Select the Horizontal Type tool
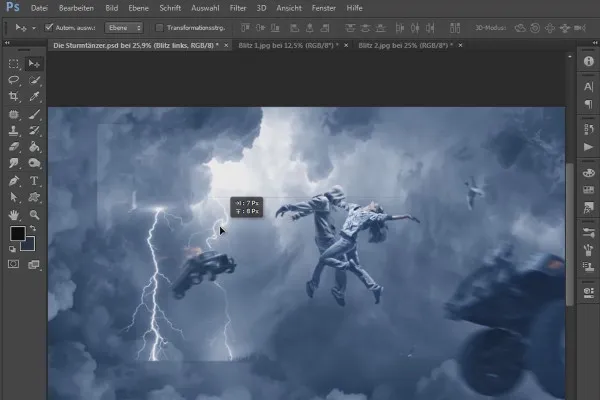 (x=34, y=182)
